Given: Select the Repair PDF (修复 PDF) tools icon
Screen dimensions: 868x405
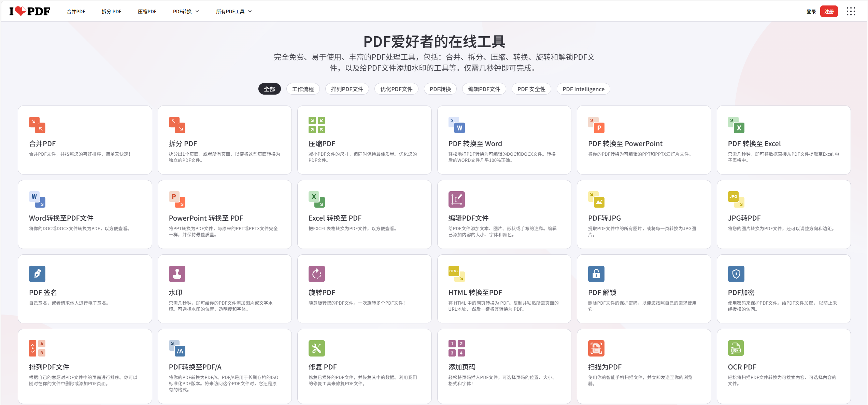Looking at the screenshot, I should coord(316,348).
